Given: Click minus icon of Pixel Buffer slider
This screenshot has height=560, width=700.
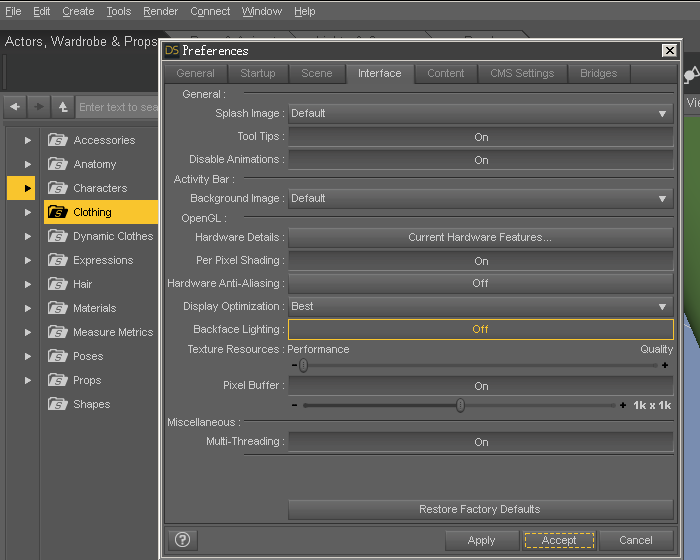Looking at the screenshot, I should click(x=294, y=405).
